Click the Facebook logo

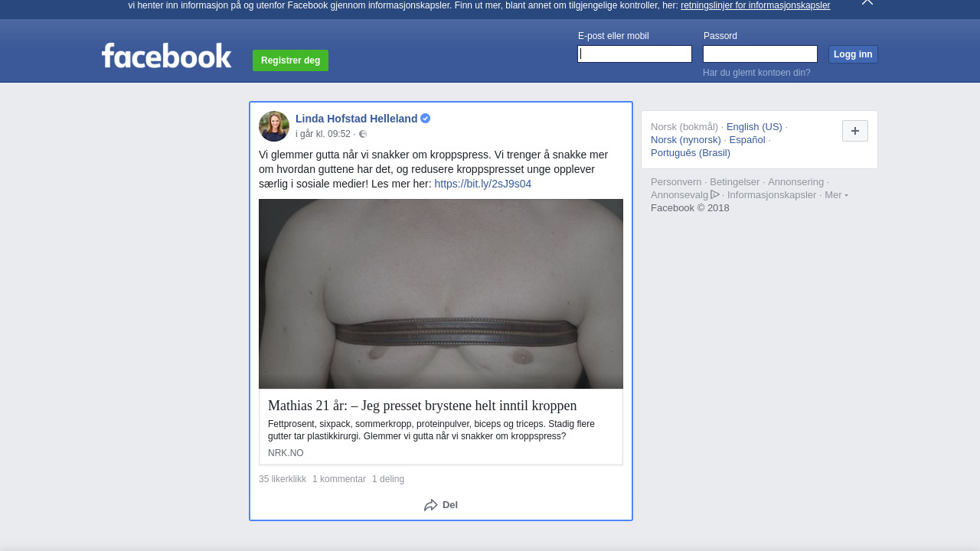click(x=166, y=56)
